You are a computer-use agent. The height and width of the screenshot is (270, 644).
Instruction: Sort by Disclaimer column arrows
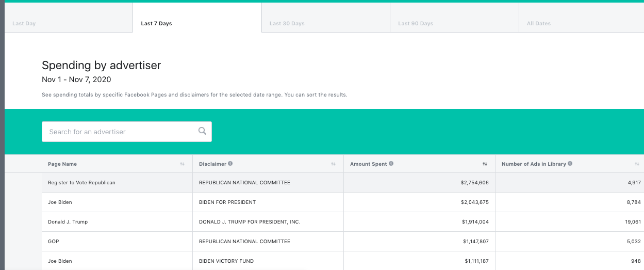click(333, 164)
